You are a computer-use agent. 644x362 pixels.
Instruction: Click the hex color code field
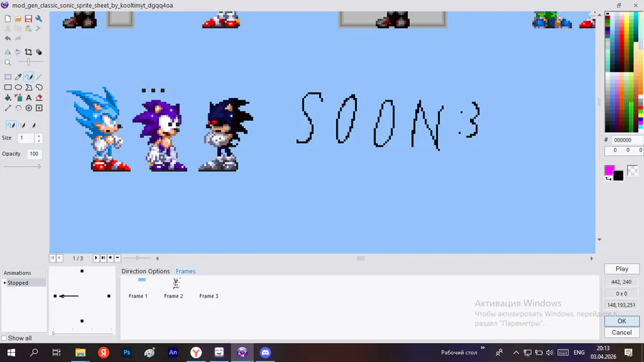(627, 140)
